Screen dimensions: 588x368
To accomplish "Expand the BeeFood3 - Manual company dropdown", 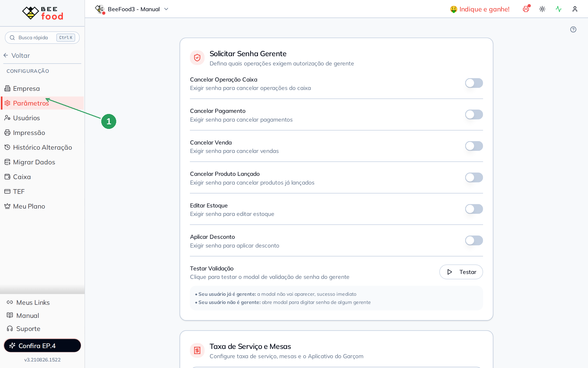I will coord(132,9).
